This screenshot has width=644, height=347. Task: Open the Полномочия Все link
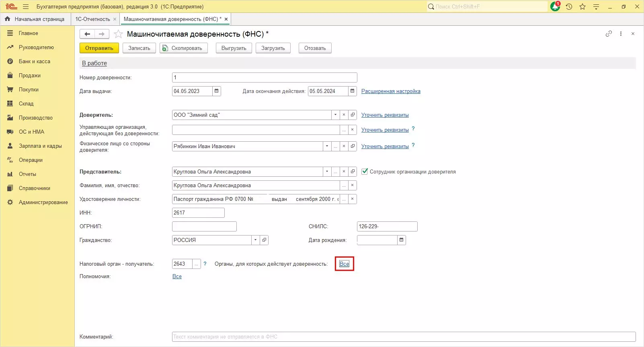pos(177,277)
